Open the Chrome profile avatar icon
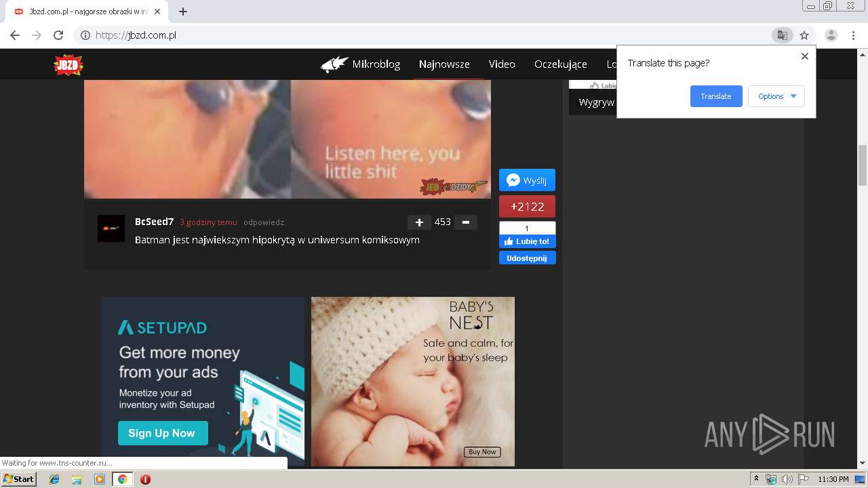Image resolution: width=868 pixels, height=488 pixels. [x=831, y=35]
